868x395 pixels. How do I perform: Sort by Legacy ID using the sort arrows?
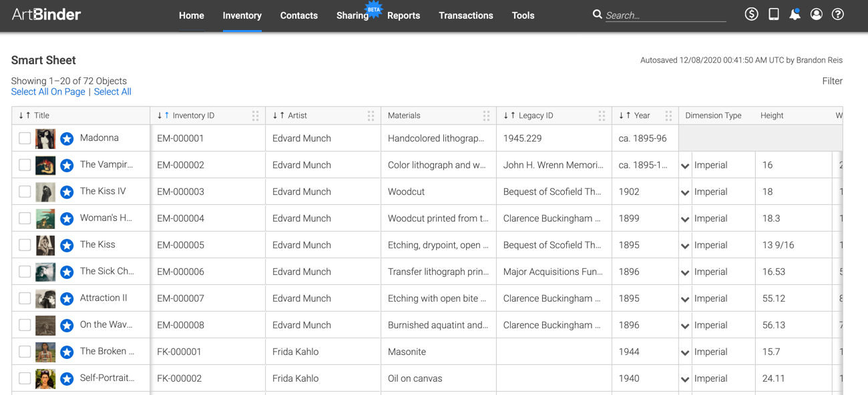(x=509, y=115)
